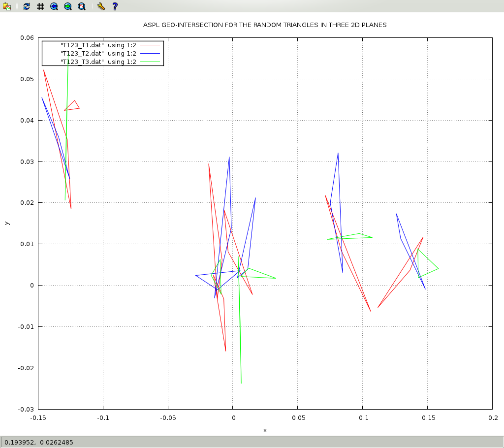Screen dimensions: 504x448
Task: Click the coordinates readout in status bar
Action: coord(39,442)
